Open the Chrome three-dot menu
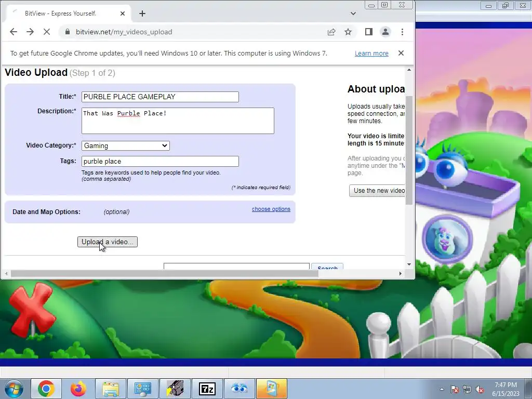The height and width of the screenshot is (399, 532). point(403,32)
